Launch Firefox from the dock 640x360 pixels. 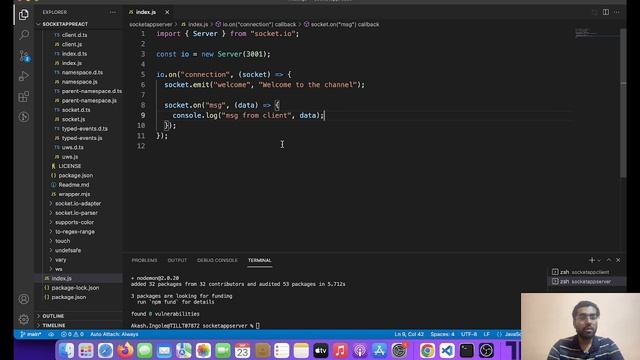(125, 350)
